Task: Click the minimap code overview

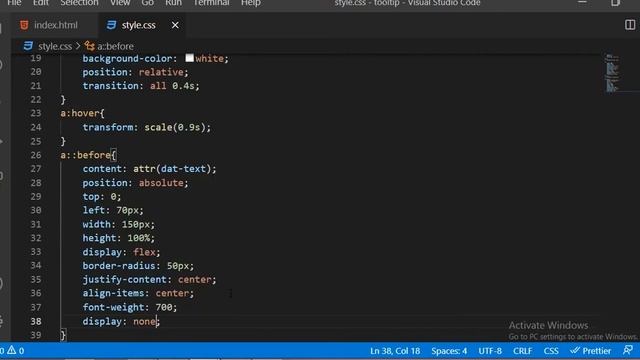Action: (x=611, y=73)
